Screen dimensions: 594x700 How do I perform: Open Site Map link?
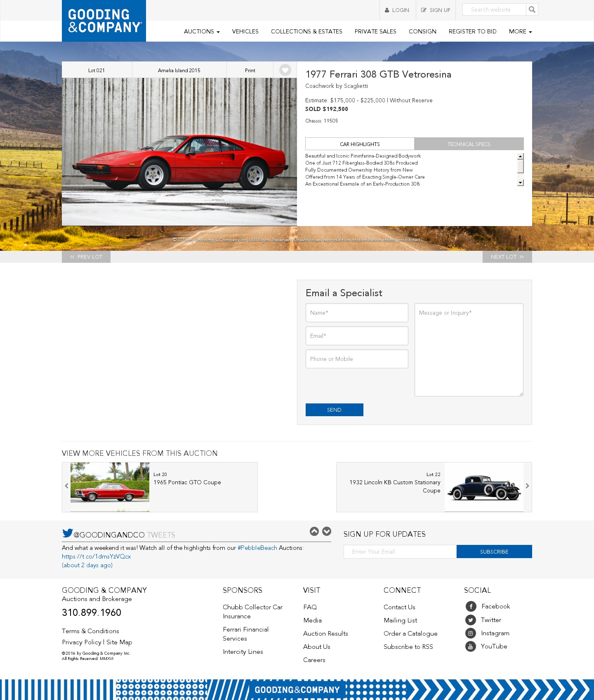click(119, 642)
